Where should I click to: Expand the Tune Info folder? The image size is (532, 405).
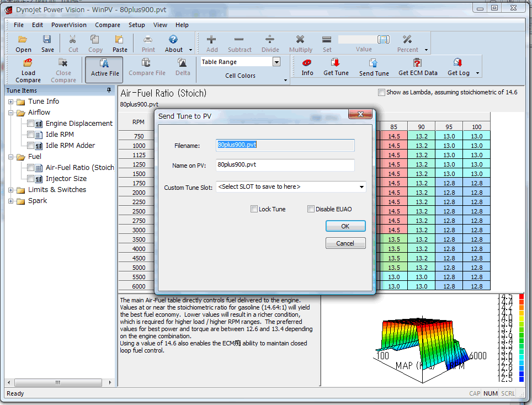tap(11, 102)
